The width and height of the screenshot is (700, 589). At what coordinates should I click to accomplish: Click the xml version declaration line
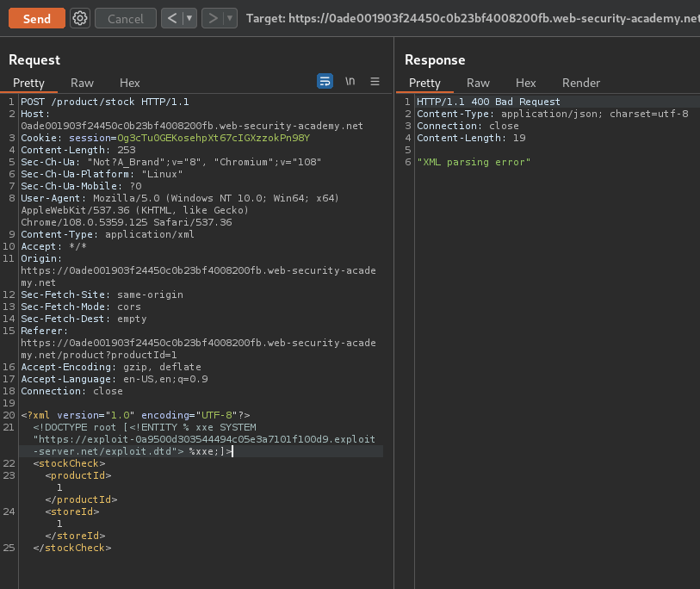coord(135,415)
